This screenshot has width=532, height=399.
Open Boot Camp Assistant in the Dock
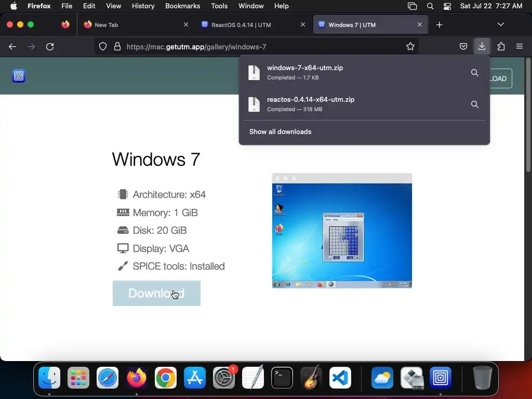coord(411,378)
